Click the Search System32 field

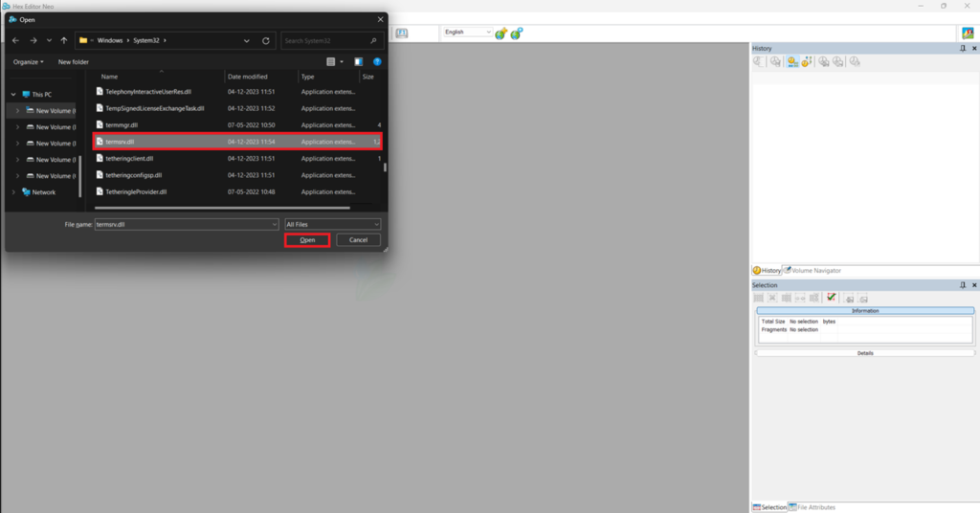(331, 40)
